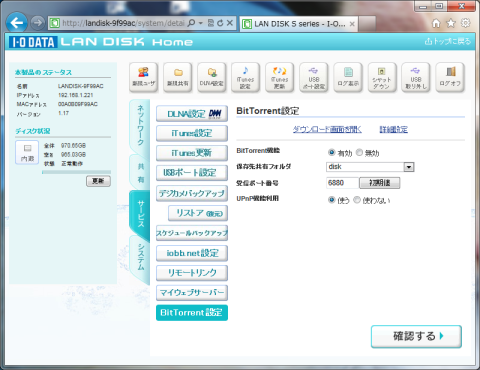The width and height of the screenshot is (480, 370).
Task: Open iTunes設定 menu button
Action: pos(192,133)
